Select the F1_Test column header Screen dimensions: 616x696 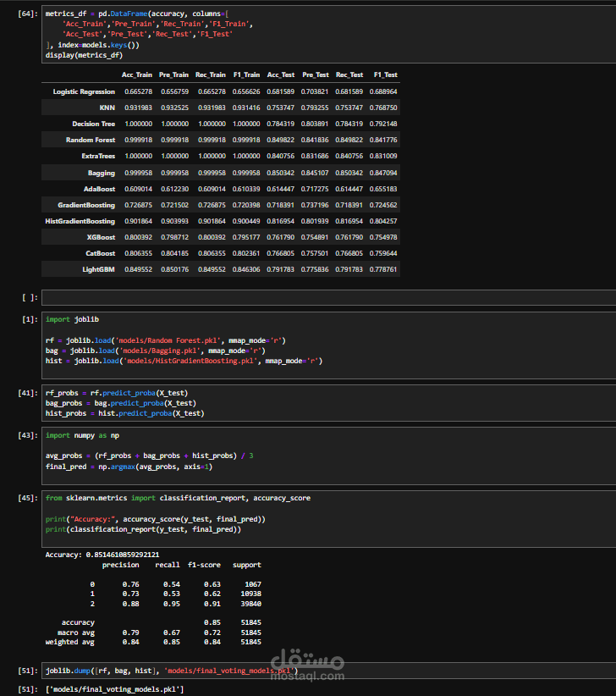385,75
